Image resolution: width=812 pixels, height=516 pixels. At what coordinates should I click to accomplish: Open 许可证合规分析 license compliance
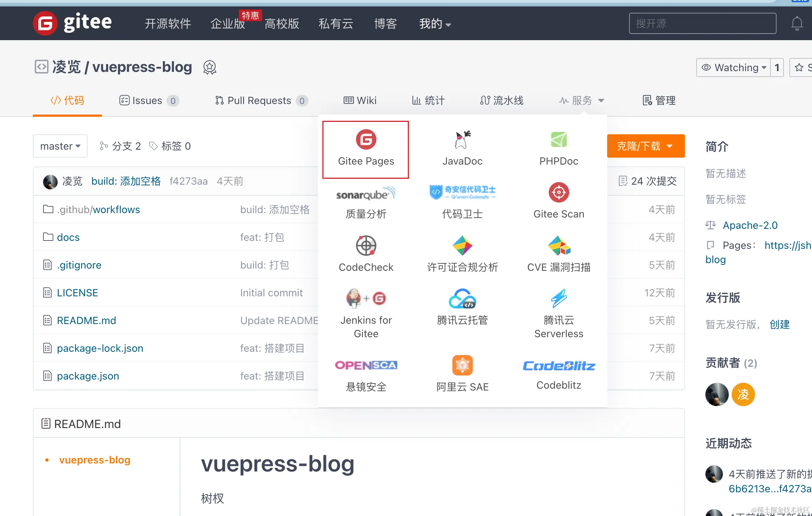(462, 255)
